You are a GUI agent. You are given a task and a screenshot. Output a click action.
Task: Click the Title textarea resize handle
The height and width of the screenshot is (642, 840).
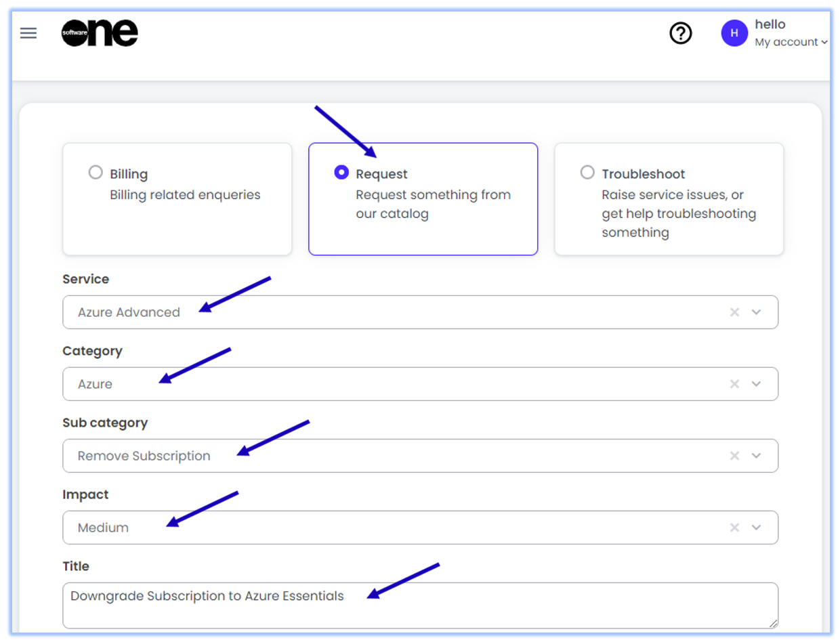[x=773, y=623]
